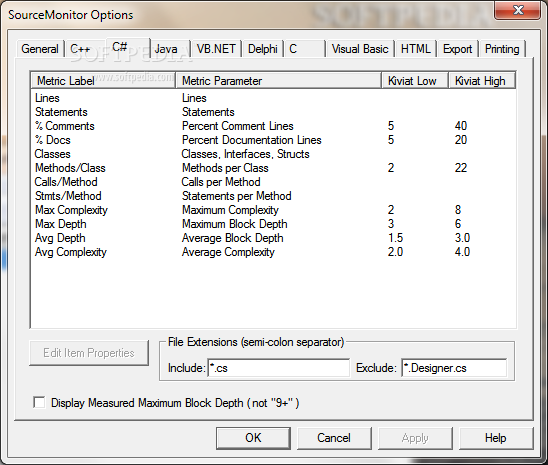Click 'Average Block Depth' parameter text

click(232, 238)
